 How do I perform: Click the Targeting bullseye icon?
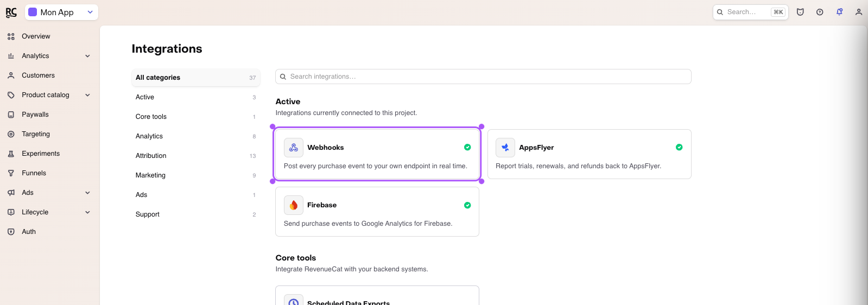pos(11,134)
